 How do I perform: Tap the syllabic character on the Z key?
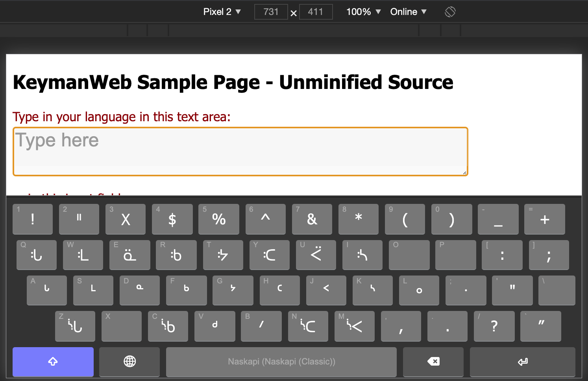click(75, 326)
